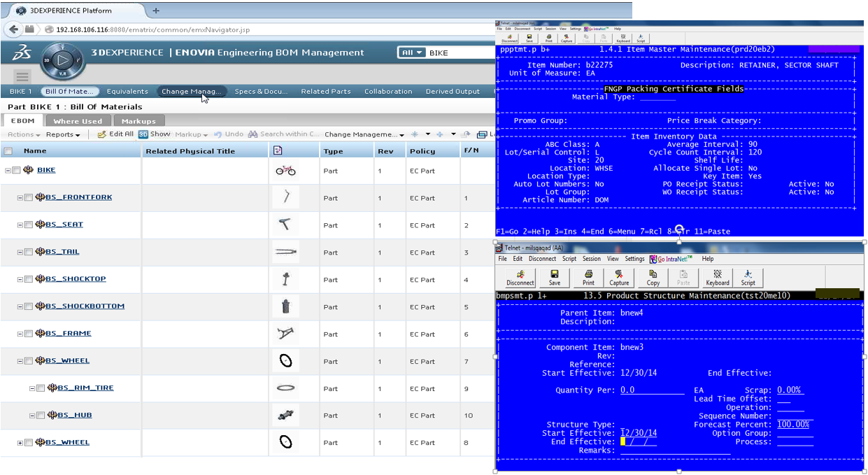
Task: Open the Session menu in Telnet
Action: (x=591, y=259)
